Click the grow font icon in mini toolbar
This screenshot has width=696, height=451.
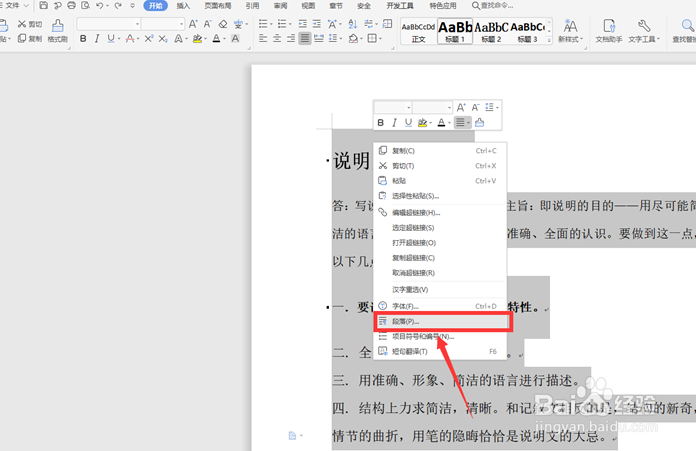click(461, 107)
